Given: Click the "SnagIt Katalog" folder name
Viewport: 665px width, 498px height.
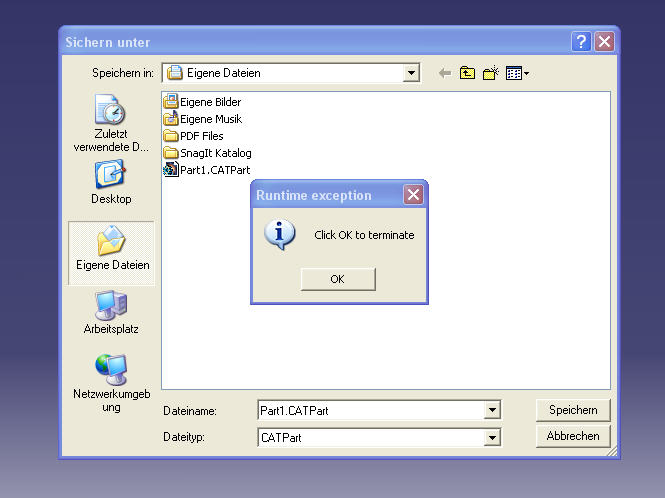Looking at the screenshot, I should click(x=216, y=153).
